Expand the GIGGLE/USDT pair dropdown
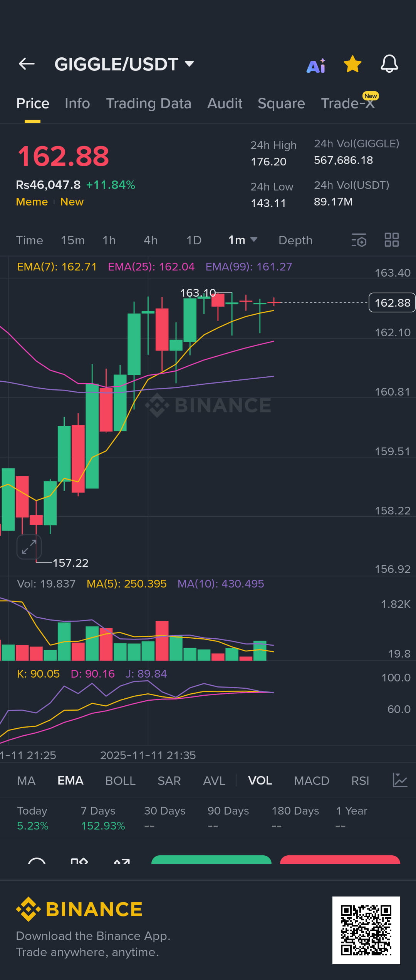Image resolution: width=416 pixels, height=980 pixels. 124,64
